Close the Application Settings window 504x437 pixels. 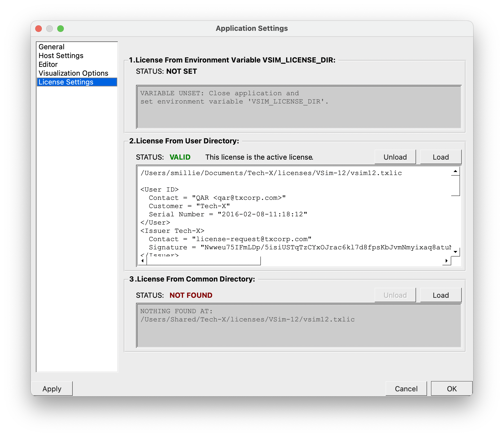pyautogui.click(x=39, y=29)
